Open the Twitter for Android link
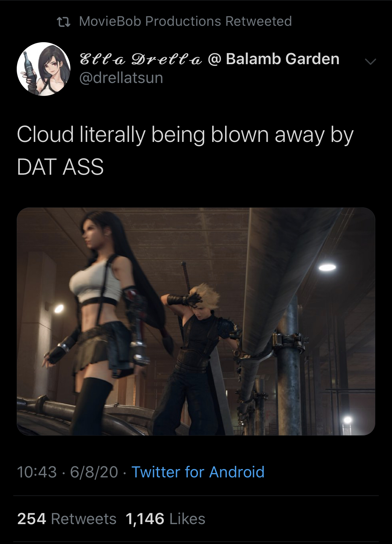The image size is (392, 544). [198, 472]
